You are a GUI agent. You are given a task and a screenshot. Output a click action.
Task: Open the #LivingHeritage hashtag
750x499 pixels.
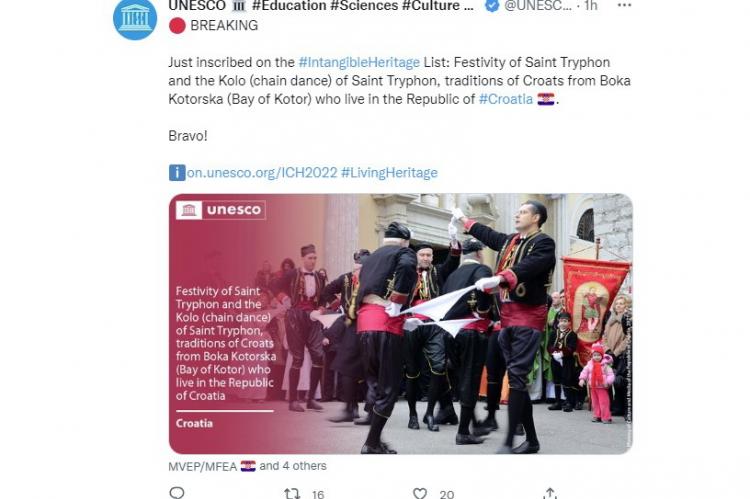pos(389,173)
